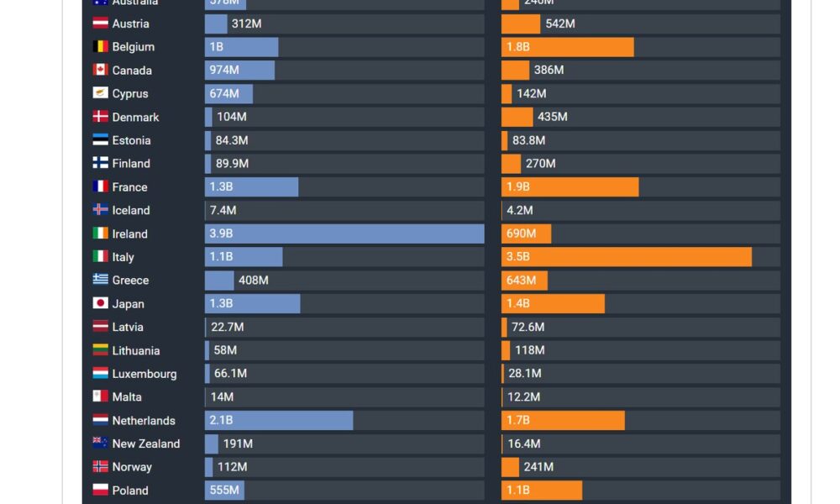Click France's orange 1.9B bar
The height and width of the screenshot is (504, 840).
pos(570,187)
